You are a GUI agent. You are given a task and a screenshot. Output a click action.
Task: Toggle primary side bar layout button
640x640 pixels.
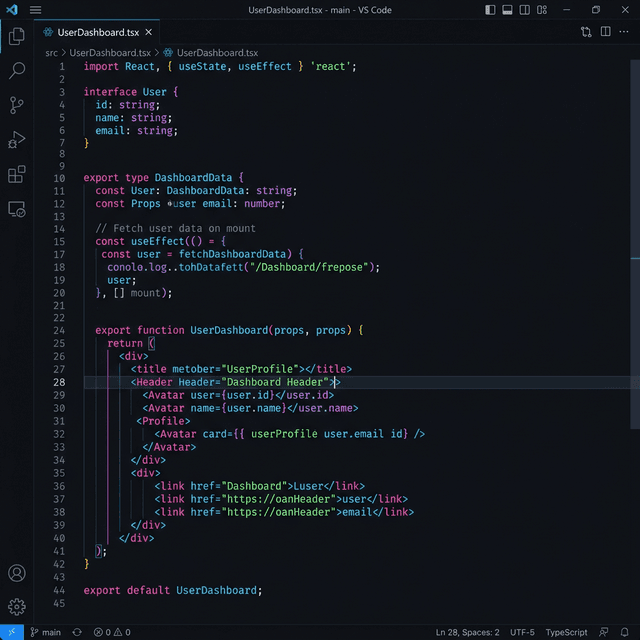tap(490, 10)
